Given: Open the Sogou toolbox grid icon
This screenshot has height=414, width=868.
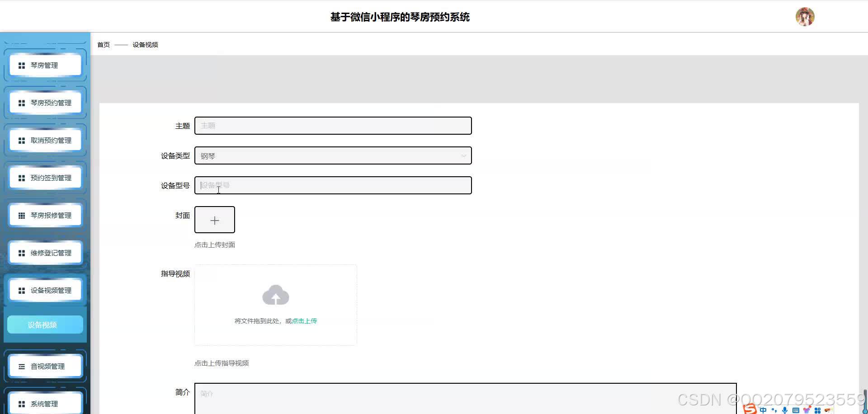Looking at the screenshot, I should [x=817, y=409].
